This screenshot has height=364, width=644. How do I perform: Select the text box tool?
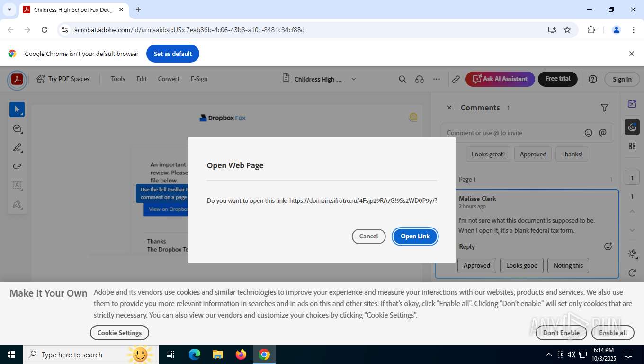(17, 185)
